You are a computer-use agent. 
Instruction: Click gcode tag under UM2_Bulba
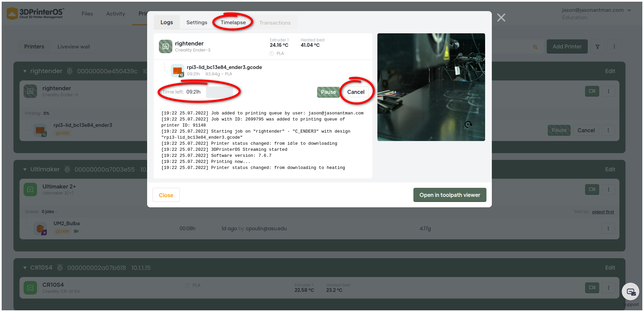[x=62, y=231]
